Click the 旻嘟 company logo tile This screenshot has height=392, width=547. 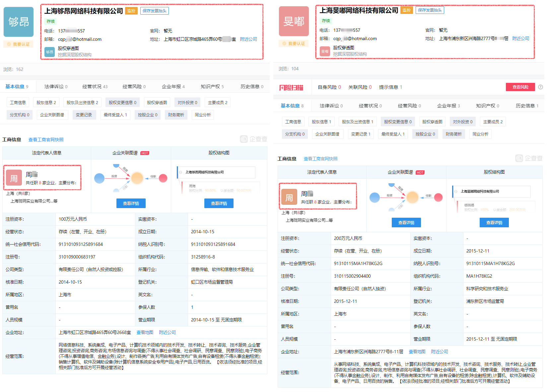294,21
